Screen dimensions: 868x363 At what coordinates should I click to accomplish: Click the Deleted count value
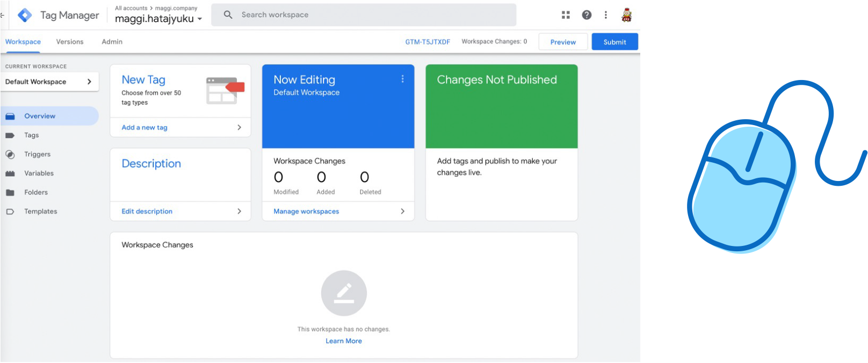[x=365, y=177]
